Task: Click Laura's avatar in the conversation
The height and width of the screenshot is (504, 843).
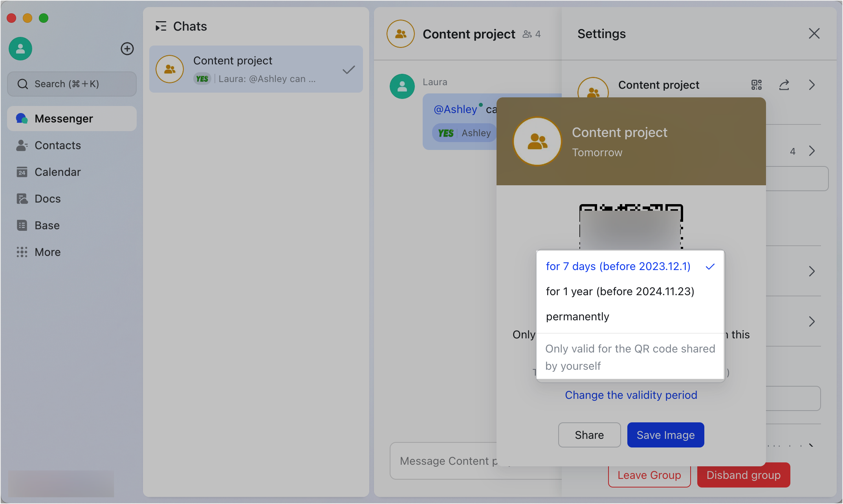Action: [x=402, y=86]
